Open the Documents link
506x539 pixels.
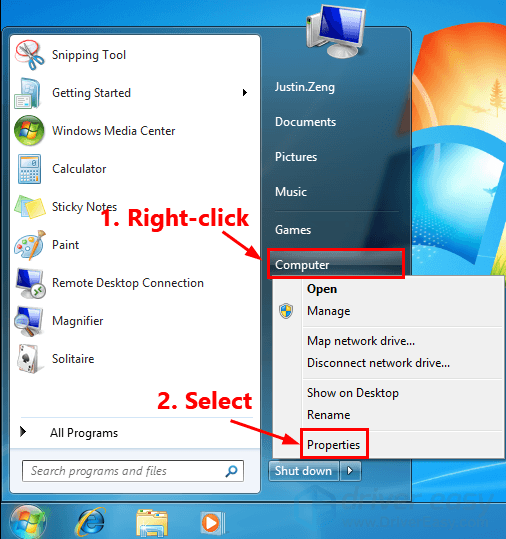tap(305, 122)
